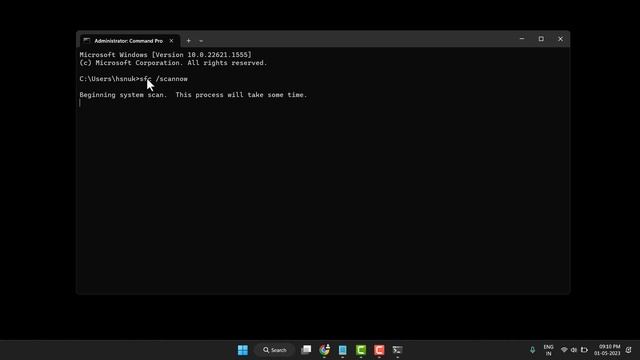Screen dimensions: 640x360
Task: Open Task View from the taskbar
Action: tap(306, 350)
